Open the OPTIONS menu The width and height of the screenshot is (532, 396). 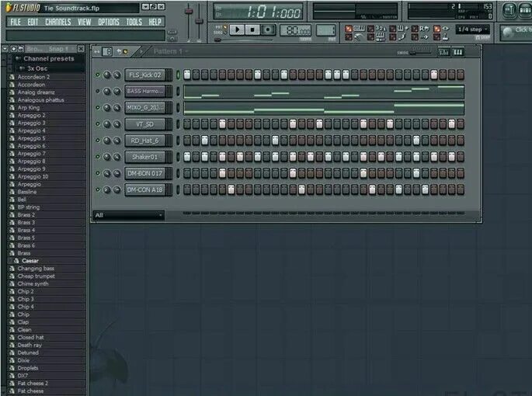point(109,22)
